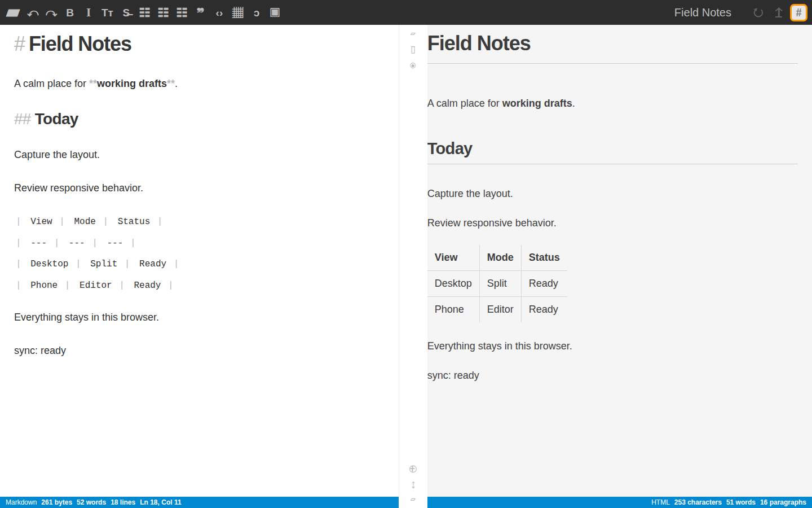
Task: Insert a blockquote with the quote-marks icon
Action: pyautogui.click(x=200, y=11)
